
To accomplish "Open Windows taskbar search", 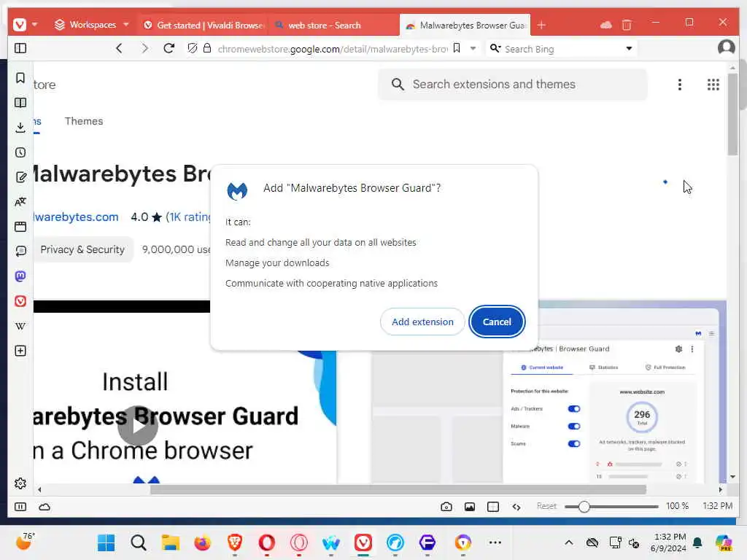I will 138,542.
